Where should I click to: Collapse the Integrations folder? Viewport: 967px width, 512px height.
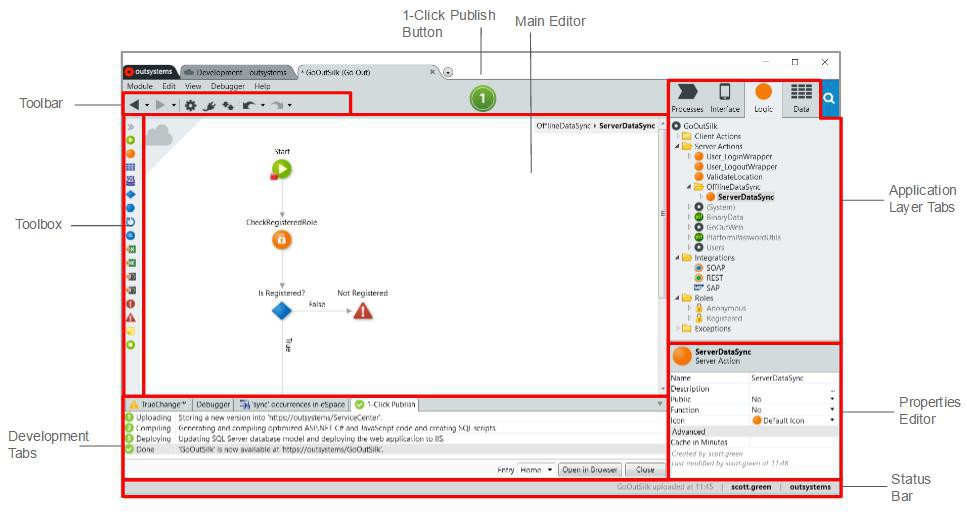tap(678, 258)
